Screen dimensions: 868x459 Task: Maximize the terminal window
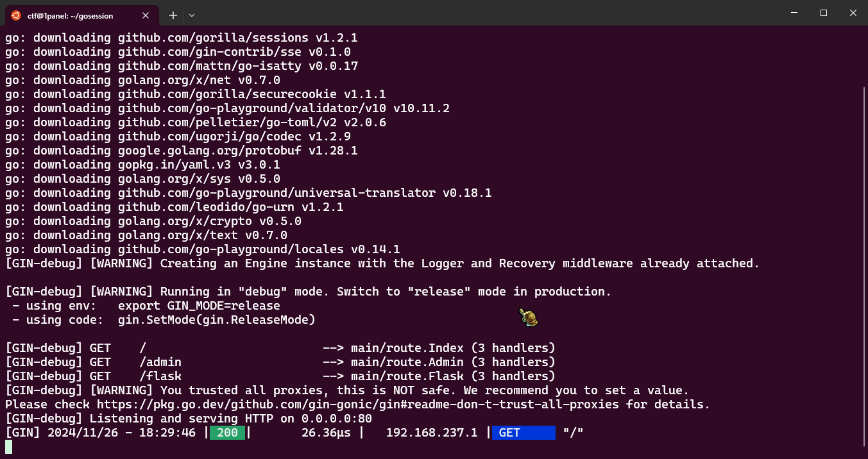pos(824,13)
